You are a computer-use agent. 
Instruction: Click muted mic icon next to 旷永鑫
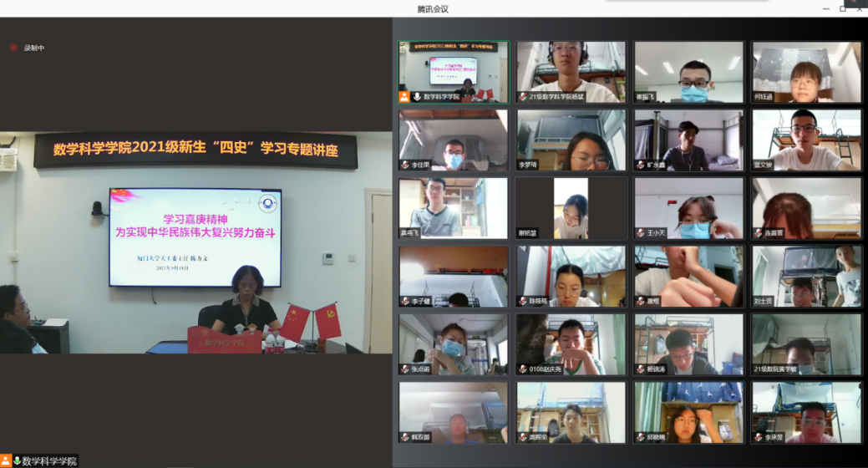point(640,165)
